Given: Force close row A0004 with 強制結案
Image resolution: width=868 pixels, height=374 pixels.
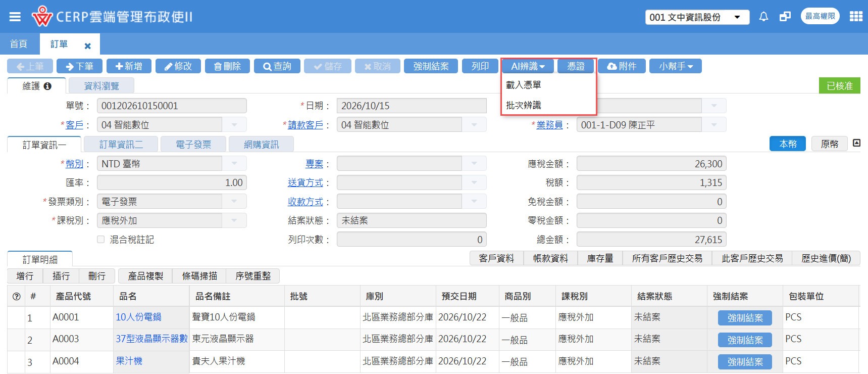Looking at the screenshot, I should pos(745,362).
